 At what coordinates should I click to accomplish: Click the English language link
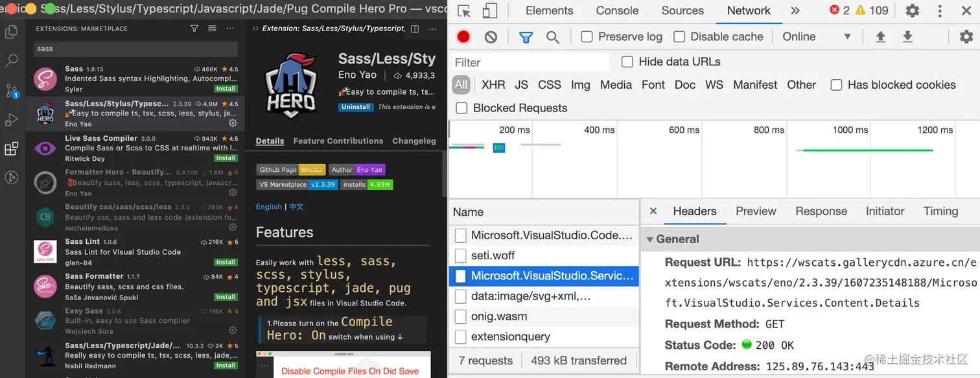pos(269,207)
